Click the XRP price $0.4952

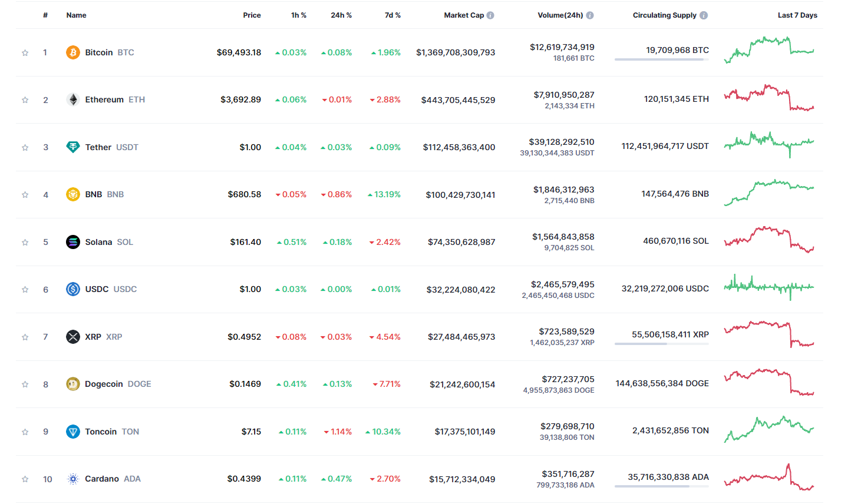coord(245,337)
